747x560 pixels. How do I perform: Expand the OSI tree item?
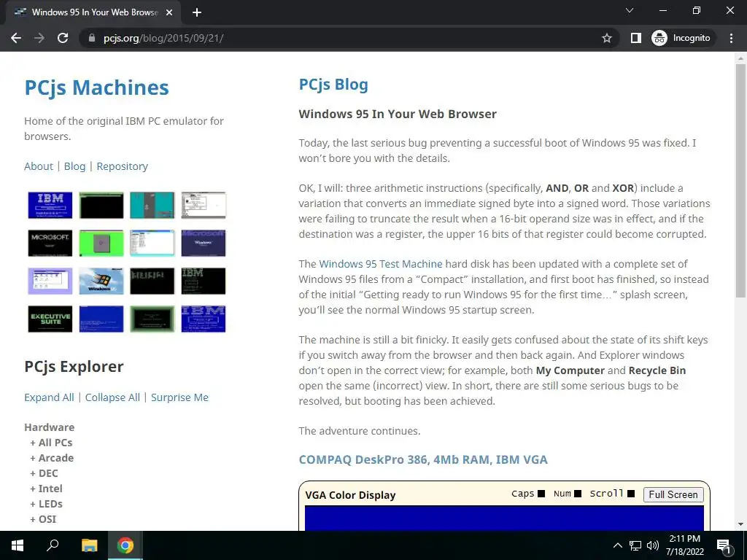click(x=43, y=519)
